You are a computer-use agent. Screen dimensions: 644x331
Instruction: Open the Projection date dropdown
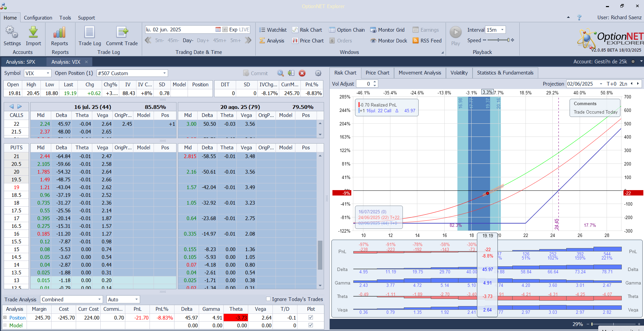601,84
